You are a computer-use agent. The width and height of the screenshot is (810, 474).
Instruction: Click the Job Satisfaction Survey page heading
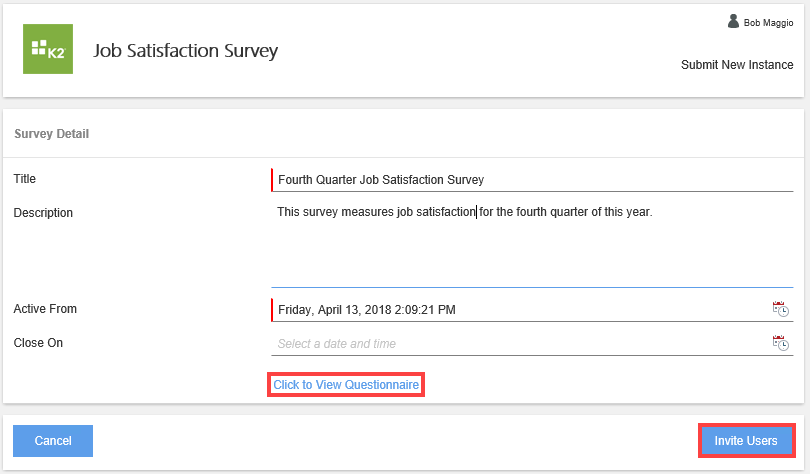coord(185,50)
